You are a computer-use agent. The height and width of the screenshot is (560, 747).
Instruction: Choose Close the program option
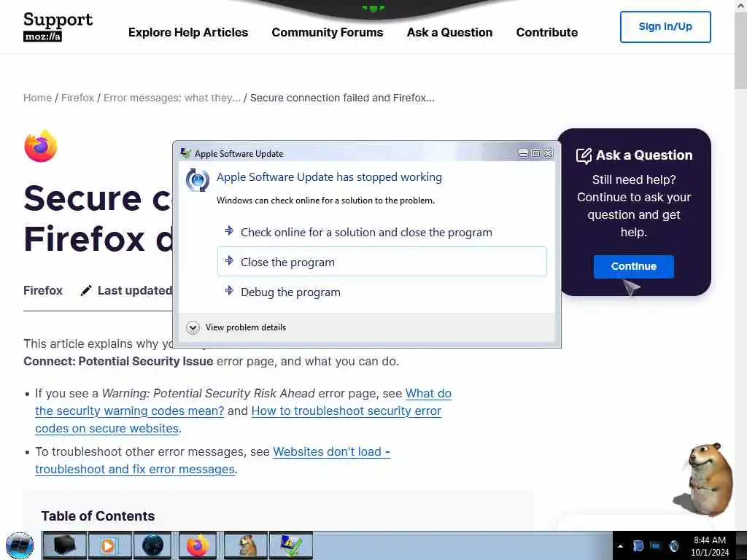[x=382, y=262]
